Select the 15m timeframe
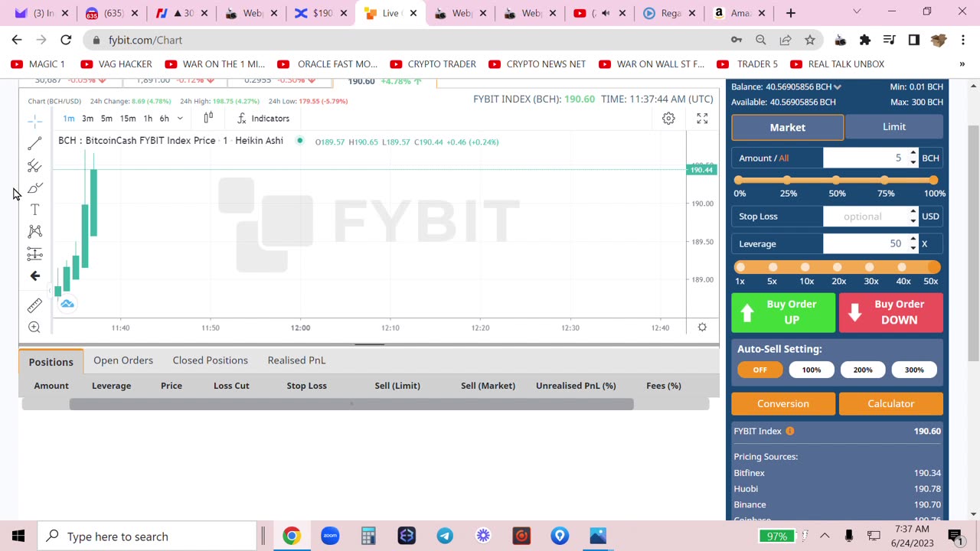 pyautogui.click(x=128, y=118)
